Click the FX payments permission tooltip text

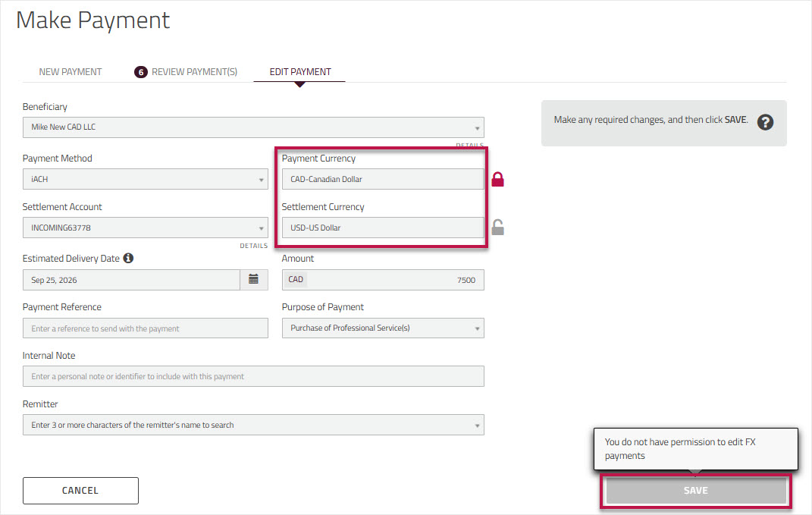click(x=680, y=449)
